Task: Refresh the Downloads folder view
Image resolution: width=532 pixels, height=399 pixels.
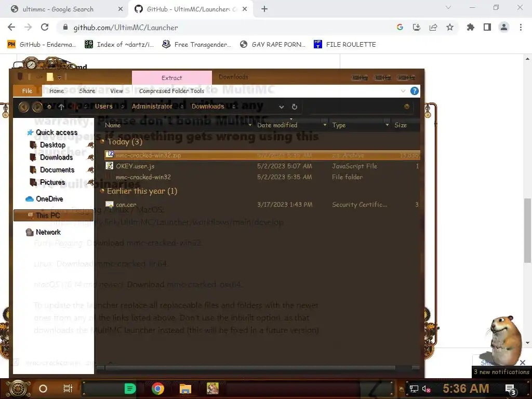Action: [x=295, y=107]
